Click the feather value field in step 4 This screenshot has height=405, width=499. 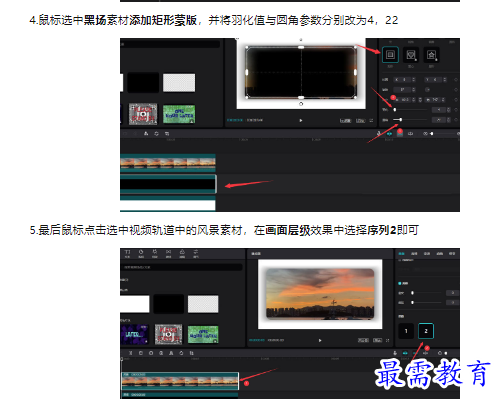click(x=439, y=110)
